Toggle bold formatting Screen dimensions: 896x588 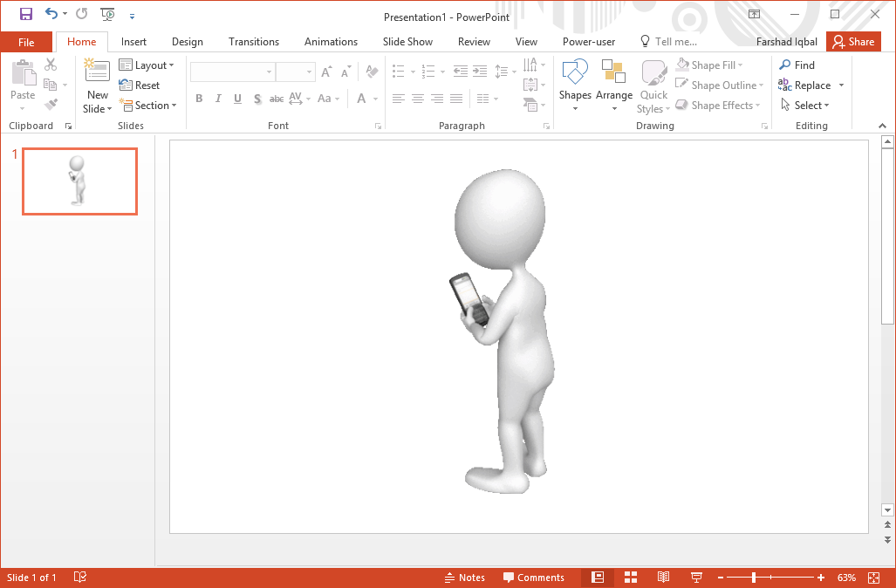199,98
